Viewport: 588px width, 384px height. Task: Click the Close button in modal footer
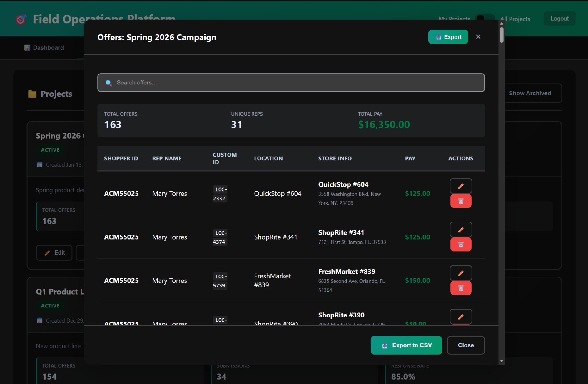pos(466,345)
